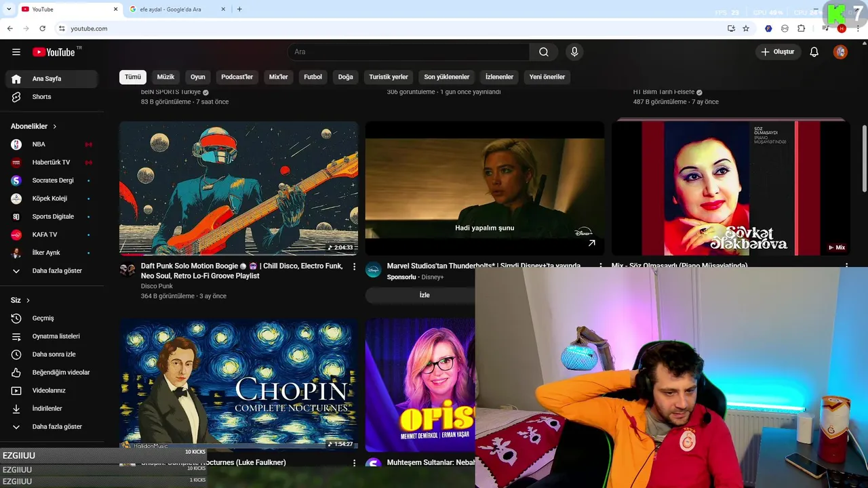This screenshot has width=868, height=488.
Task: Select the Yeni öneriler chip
Action: click(x=547, y=77)
